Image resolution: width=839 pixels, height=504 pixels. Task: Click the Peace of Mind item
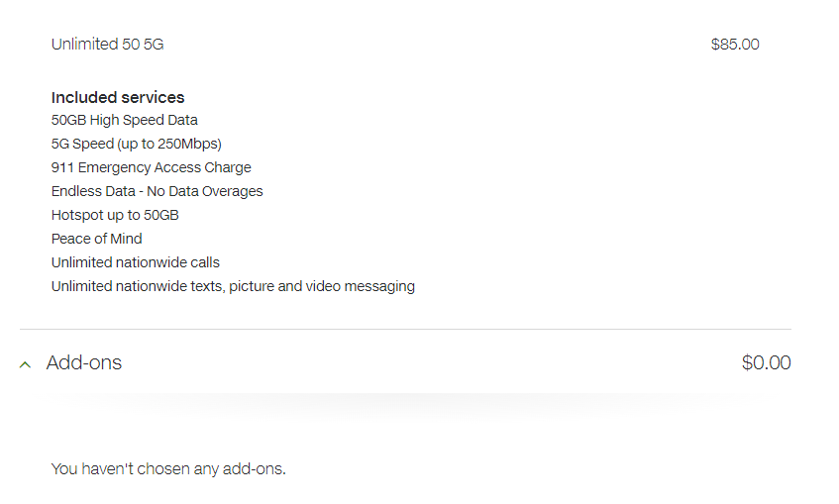tap(97, 239)
